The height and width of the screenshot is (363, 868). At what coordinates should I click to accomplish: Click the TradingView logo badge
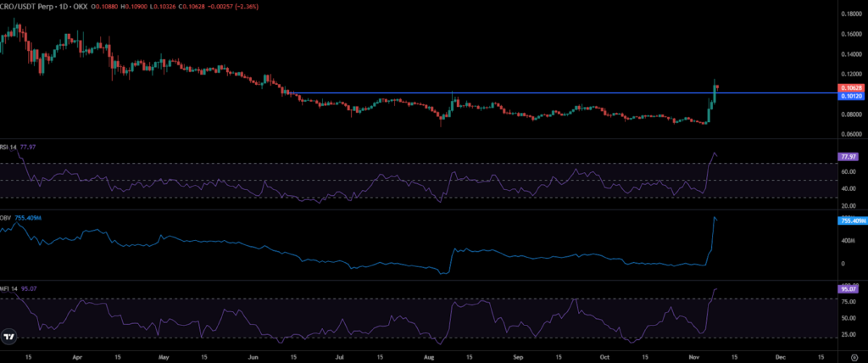8,337
